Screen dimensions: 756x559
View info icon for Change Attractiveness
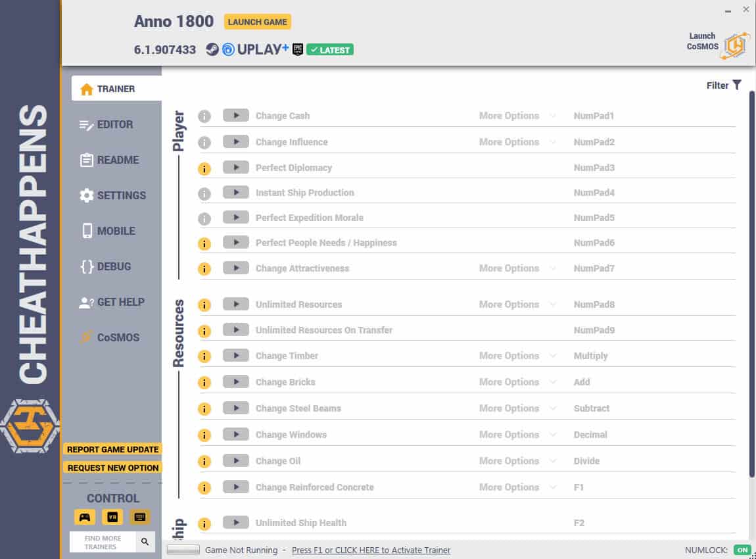coord(204,268)
